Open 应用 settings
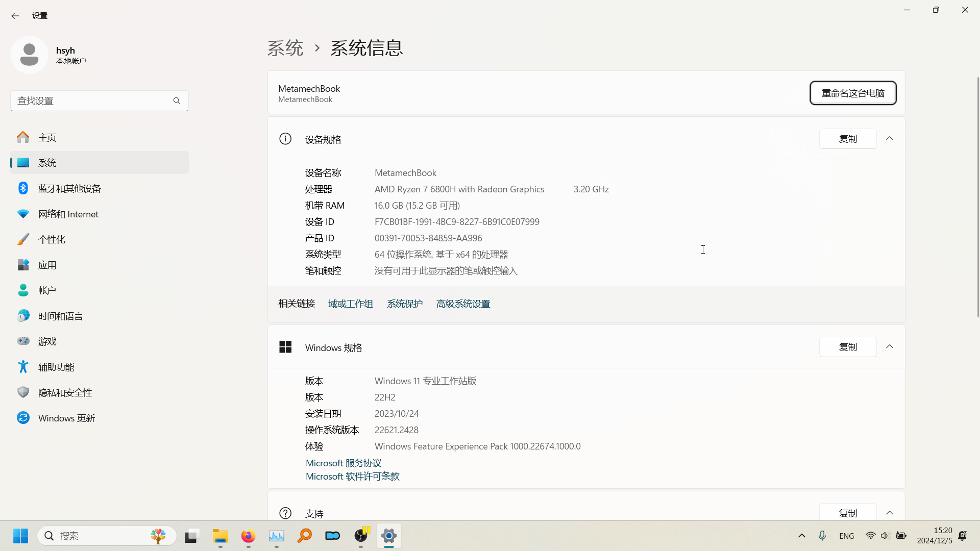 click(100, 265)
